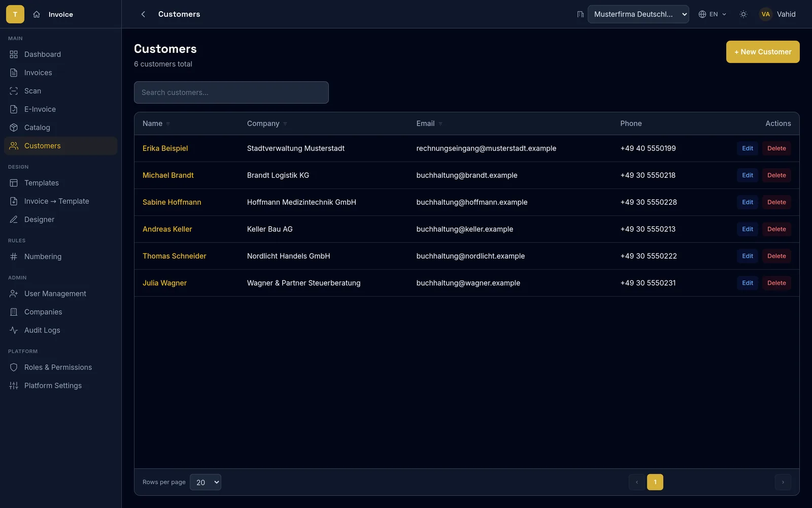Focus the Search customers field
Viewport: 812px width, 508px height.
231,92
